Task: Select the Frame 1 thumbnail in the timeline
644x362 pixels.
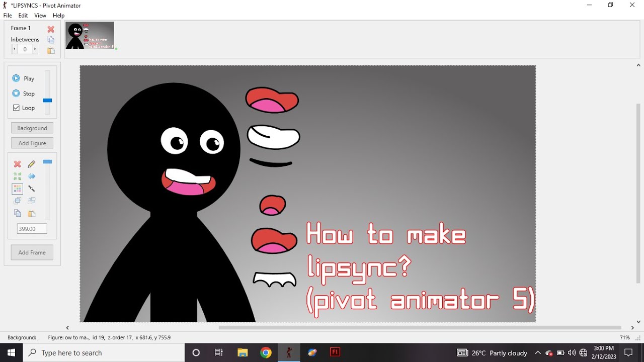Action: coord(90,35)
